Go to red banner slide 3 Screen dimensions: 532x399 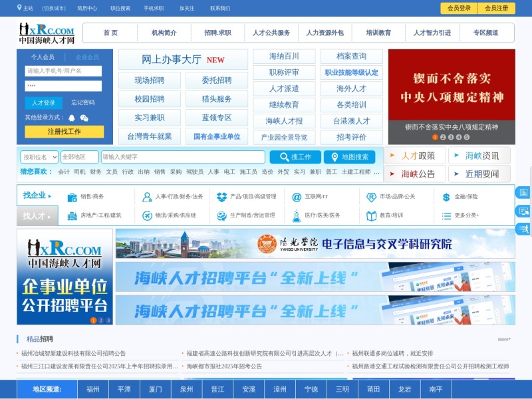451,137
